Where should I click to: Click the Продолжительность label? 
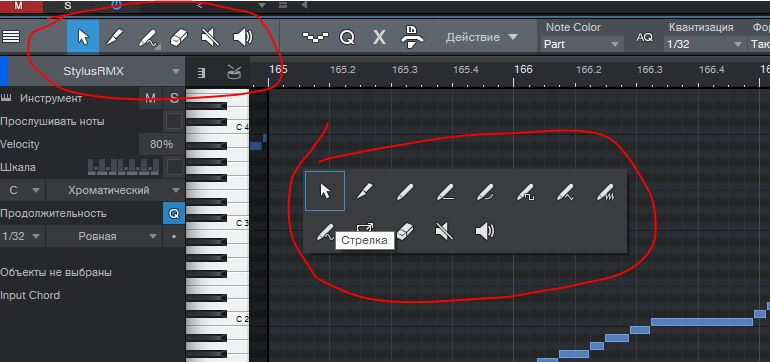tap(54, 214)
